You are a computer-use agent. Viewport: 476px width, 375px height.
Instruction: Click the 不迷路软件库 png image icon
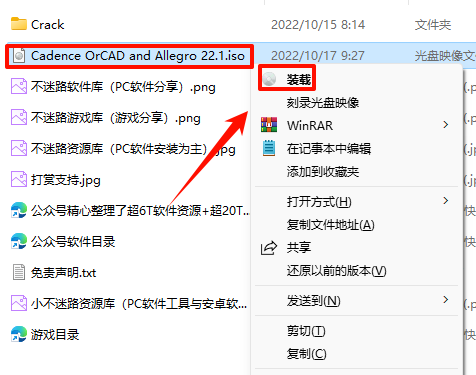click(x=19, y=86)
